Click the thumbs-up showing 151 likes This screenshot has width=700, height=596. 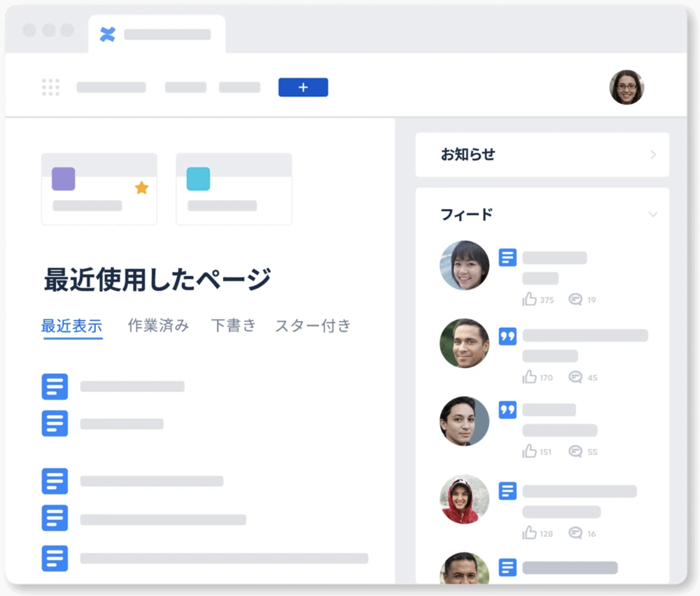point(530,451)
